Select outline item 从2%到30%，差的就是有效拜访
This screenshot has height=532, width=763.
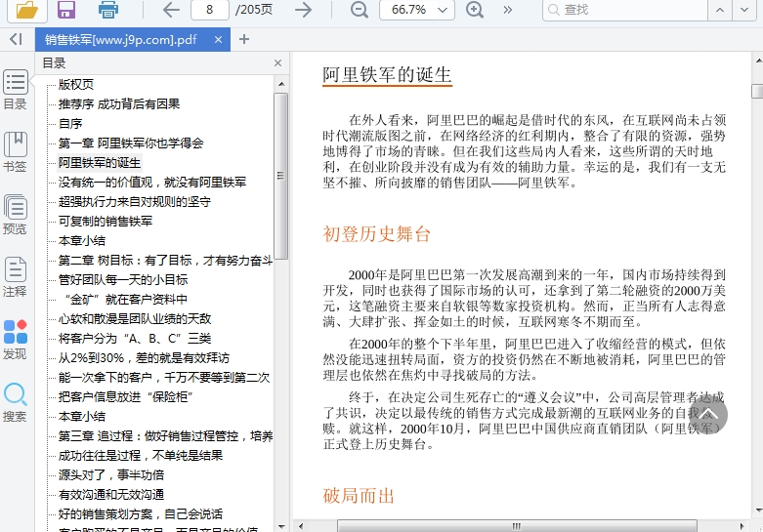[x=144, y=358]
